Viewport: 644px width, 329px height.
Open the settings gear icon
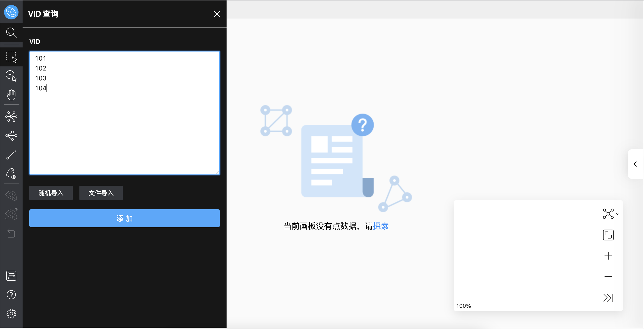tap(11, 313)
